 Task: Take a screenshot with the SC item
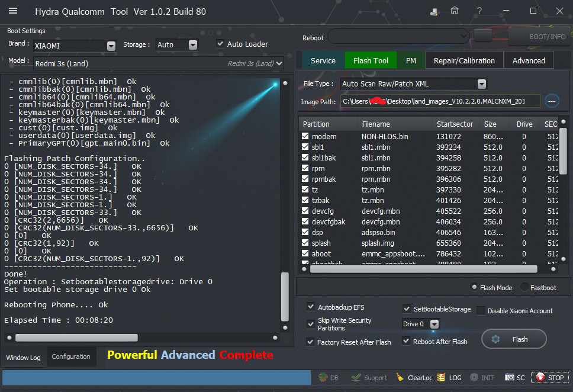pos(514,378)
